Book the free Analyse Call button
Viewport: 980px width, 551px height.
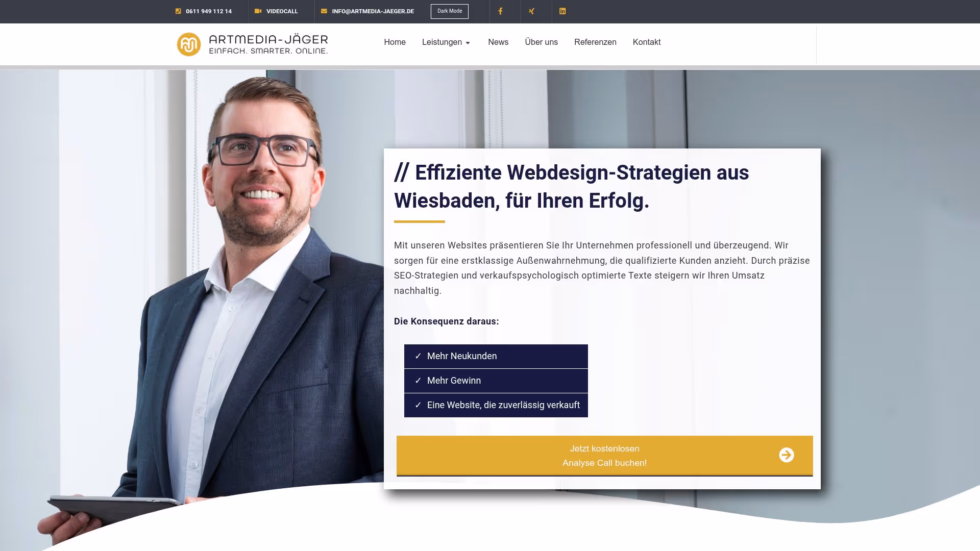coord(604,456)
